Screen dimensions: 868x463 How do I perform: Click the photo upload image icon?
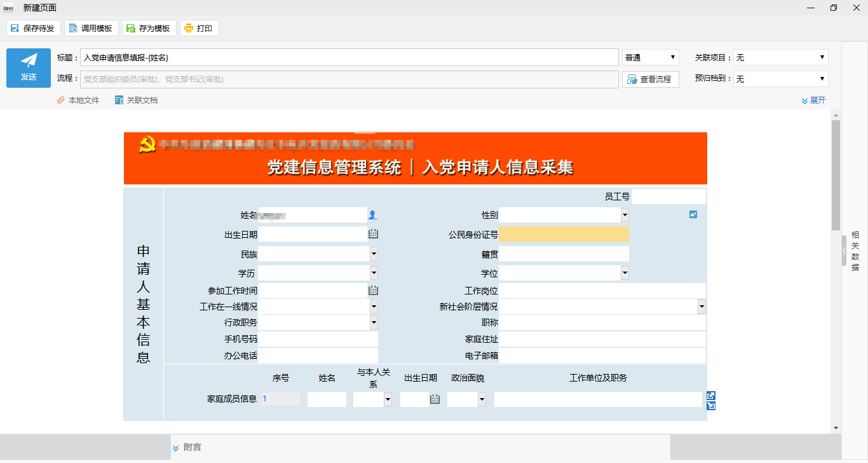coord(693,215)
